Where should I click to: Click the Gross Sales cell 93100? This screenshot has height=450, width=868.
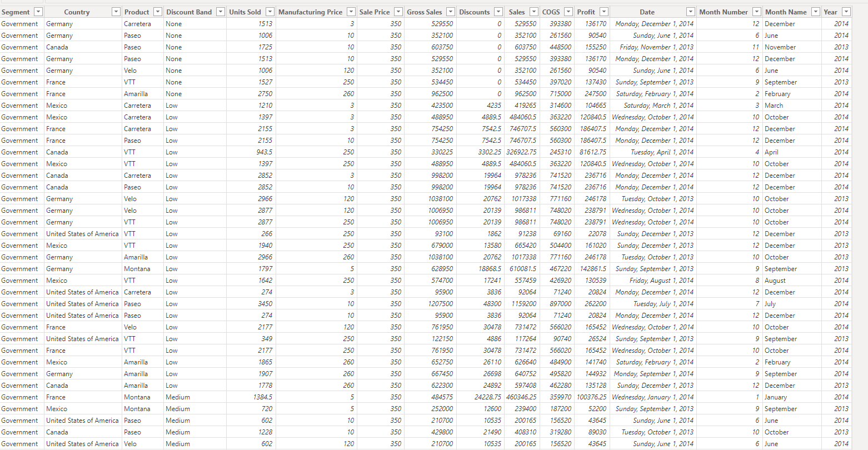[443, 234]
